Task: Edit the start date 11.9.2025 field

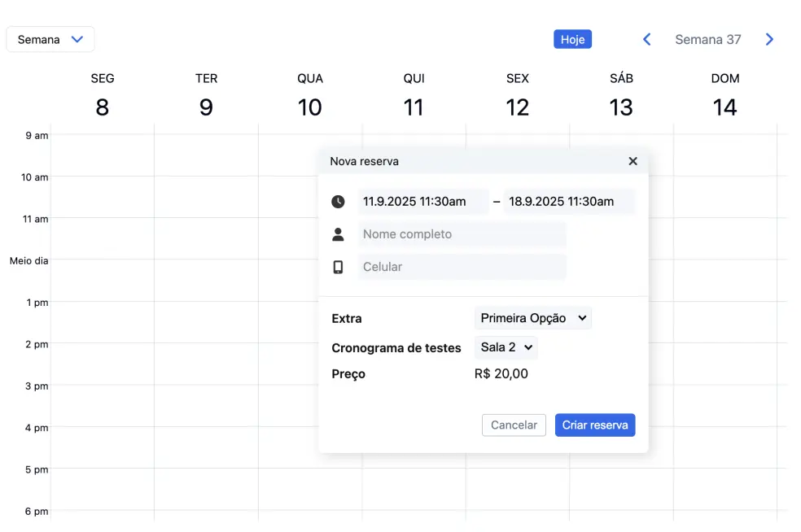Action: (422, 202)
